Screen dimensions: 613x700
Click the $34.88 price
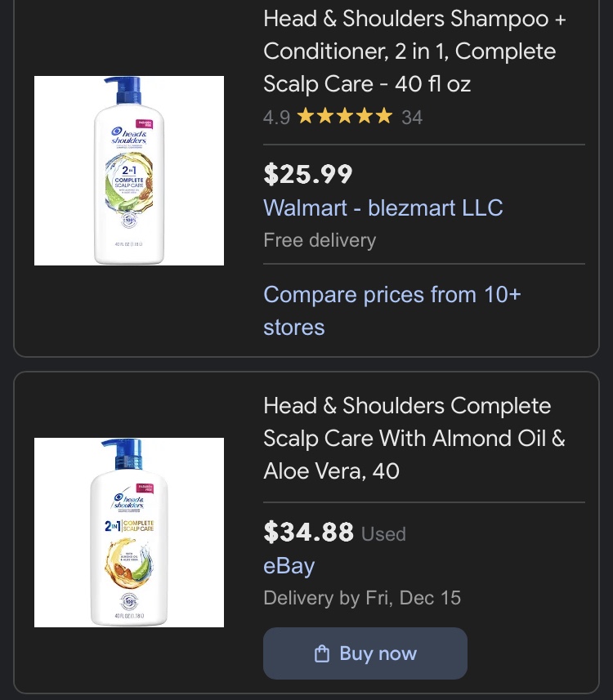[308, 533]
